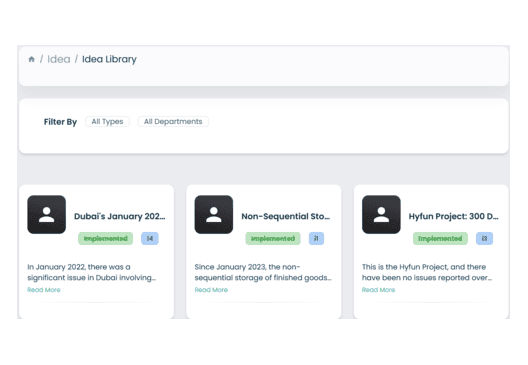The width and height of the screenshot is (528, 365).
Task: Open the Hyfun Project: 300 D... title
Action: [x=453, y=216]
